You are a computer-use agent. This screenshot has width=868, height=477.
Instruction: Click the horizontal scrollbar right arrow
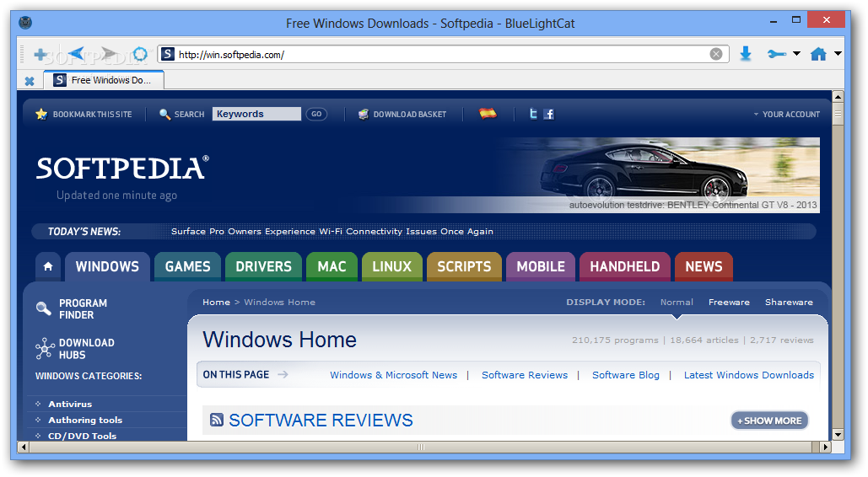tap(825, 447)
